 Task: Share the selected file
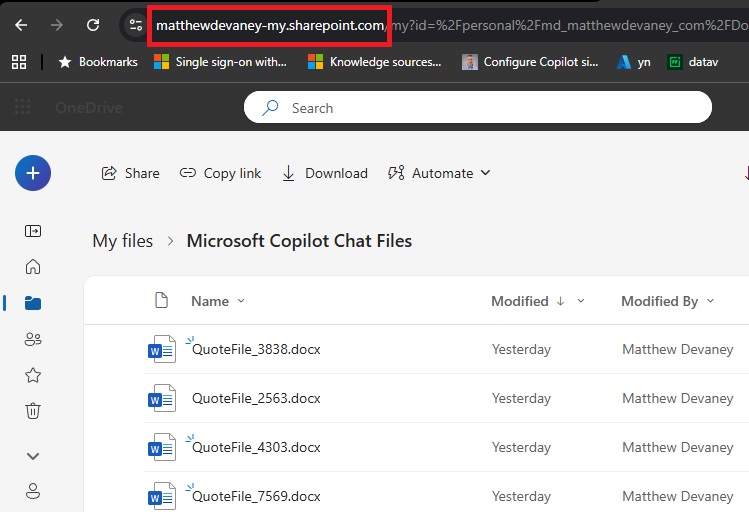pyautogui.click(x=130, y=173)
